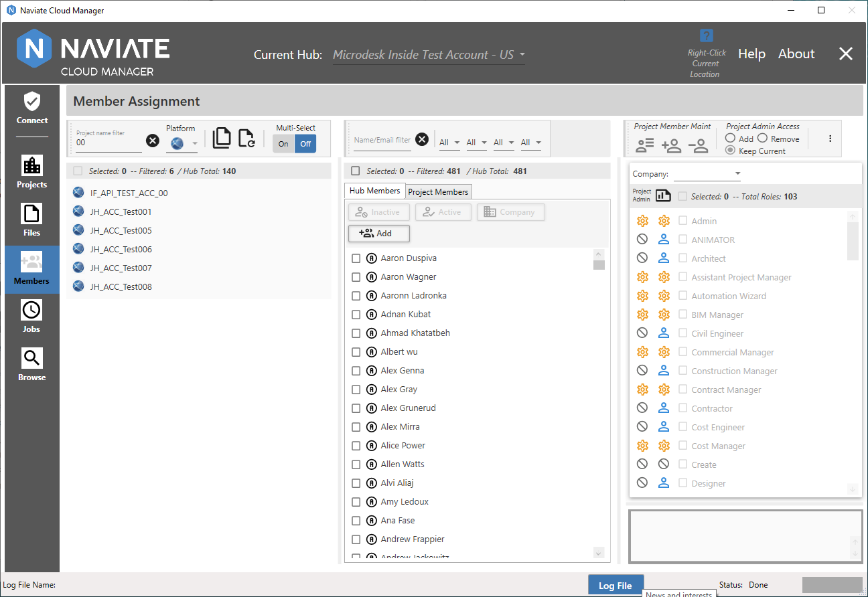The height and width of the screenshot is (597, 868).
Task: Select member Alice Power
Action: [403, 446]
